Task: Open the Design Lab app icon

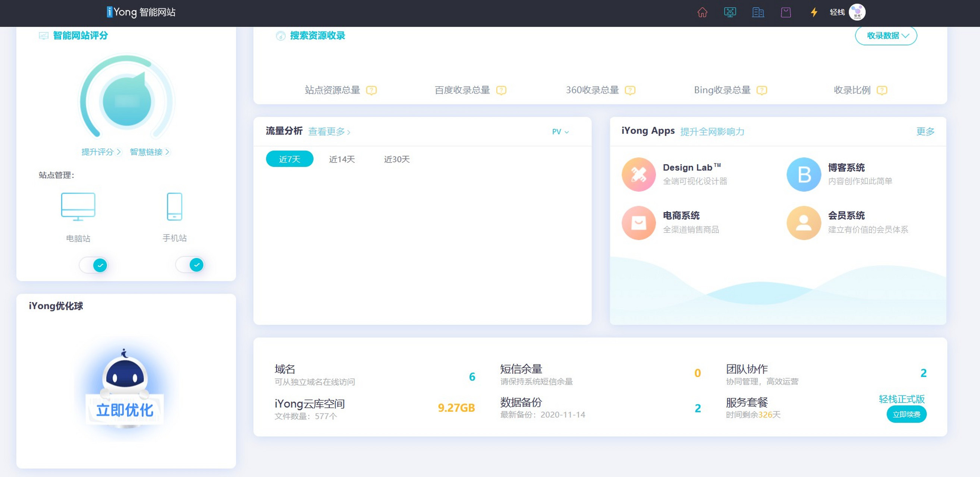Action: pos(639,174)
